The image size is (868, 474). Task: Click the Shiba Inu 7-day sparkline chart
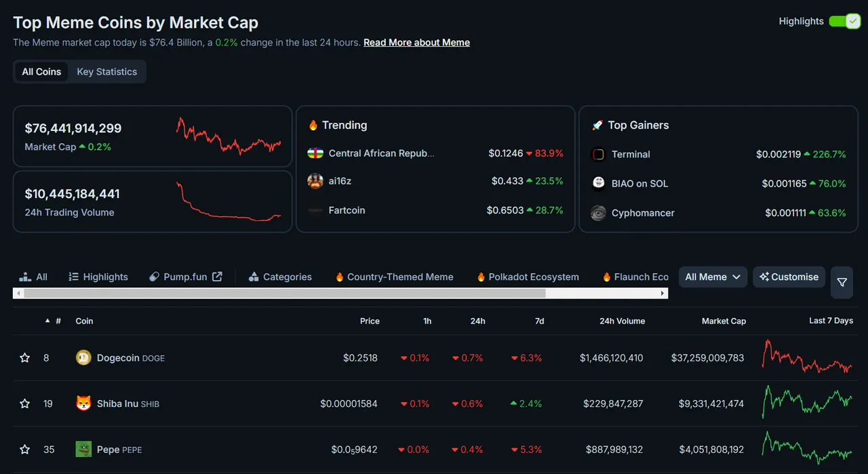click(x=808, y=403)
